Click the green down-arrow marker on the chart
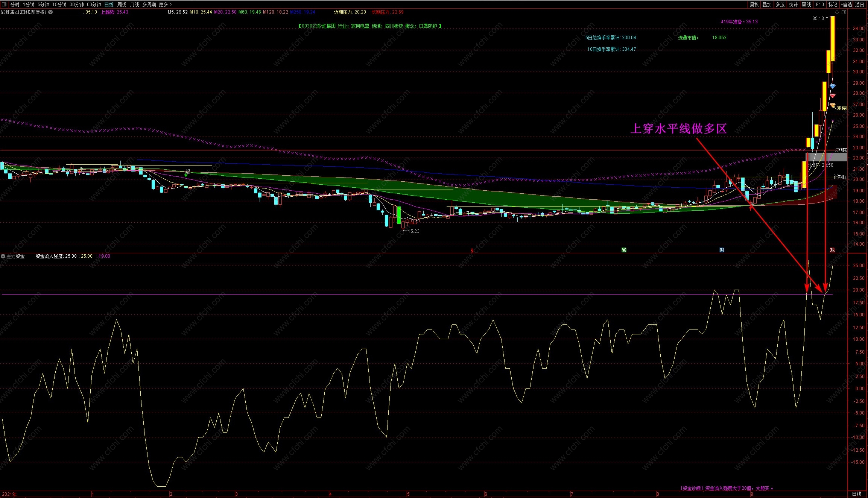 click(x=186, y=175)
